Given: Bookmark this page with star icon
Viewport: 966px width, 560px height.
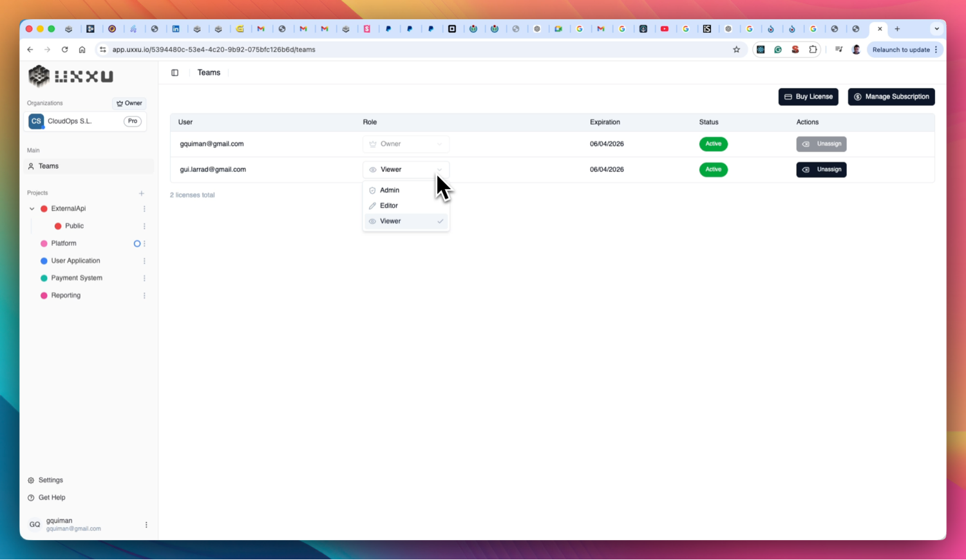Looking at the screenshot, I should pos(736,50).
